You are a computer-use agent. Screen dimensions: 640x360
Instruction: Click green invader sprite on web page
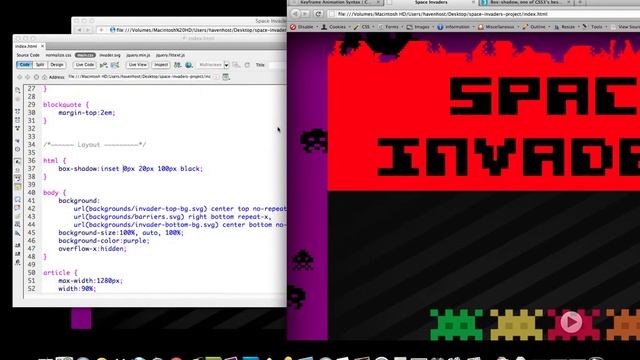[456, 324]
